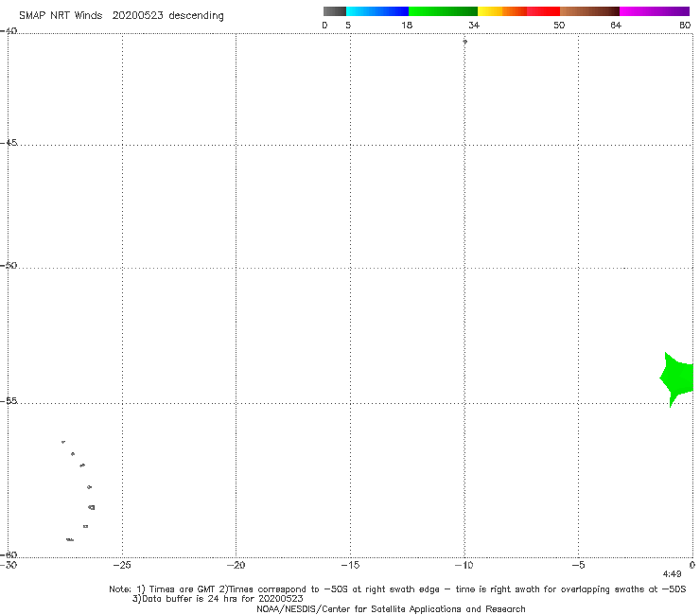Click the color bar label '50'
The width and height of the screenshot is (700, 615).
(x=559, y=25)
